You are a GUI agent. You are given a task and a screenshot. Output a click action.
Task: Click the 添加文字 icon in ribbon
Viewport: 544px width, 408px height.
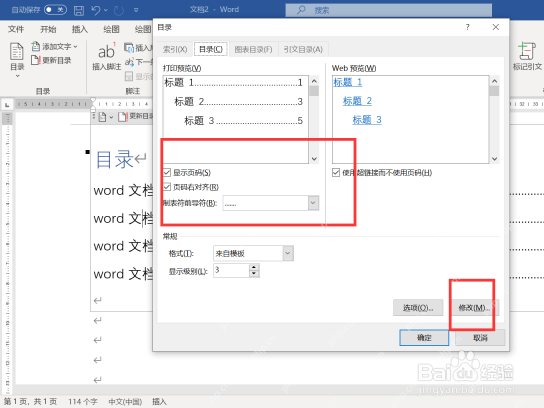tap(35, 46)
